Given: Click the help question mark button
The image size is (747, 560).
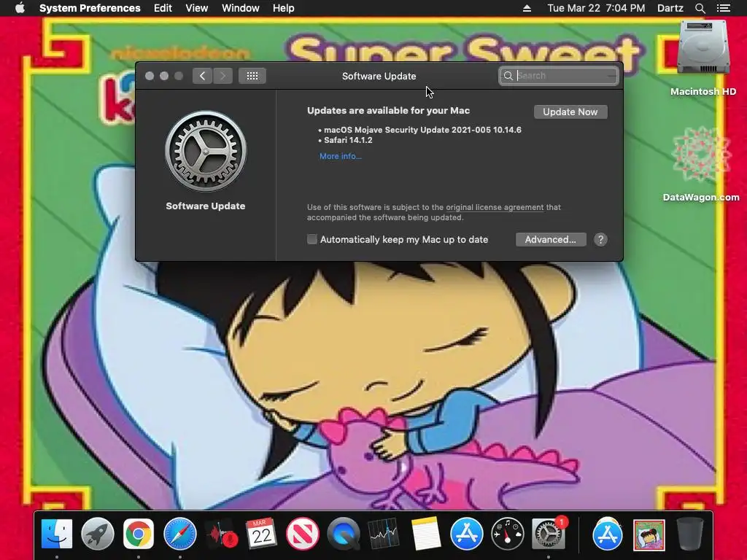Looking at the screenshot, I should pos(600,239).
